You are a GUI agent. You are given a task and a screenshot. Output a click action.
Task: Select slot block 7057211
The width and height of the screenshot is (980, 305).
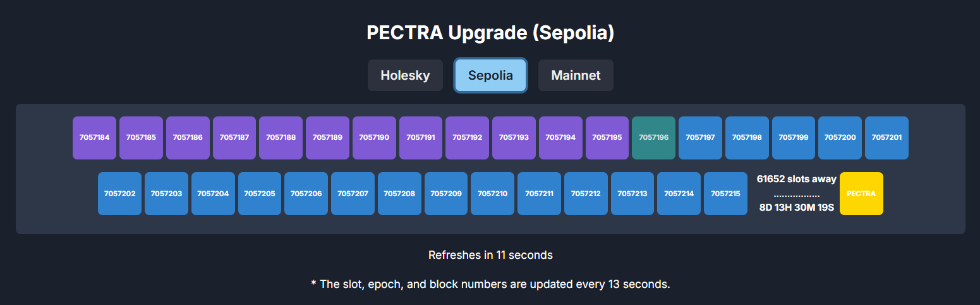coord(539,194)
